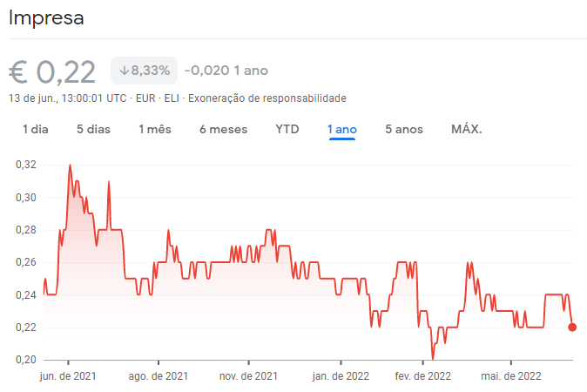The width and height of the screenshot is (587, 392).
Task: Click the Impresa title heading
Action: tap(46, 17)
